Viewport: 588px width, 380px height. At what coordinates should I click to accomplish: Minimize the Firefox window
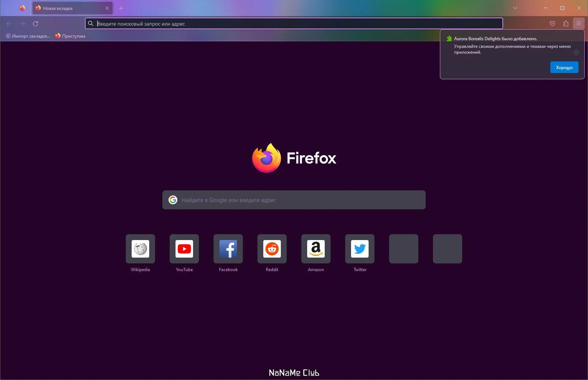(546, 8)
